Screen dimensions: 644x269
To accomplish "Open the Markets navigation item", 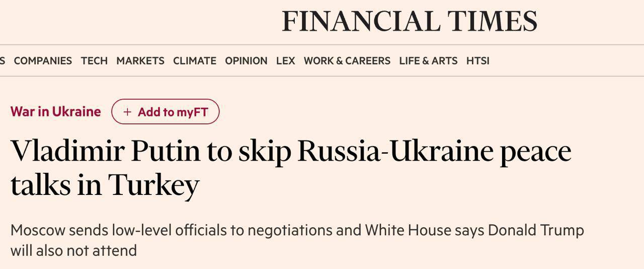I will coord(140,61).
